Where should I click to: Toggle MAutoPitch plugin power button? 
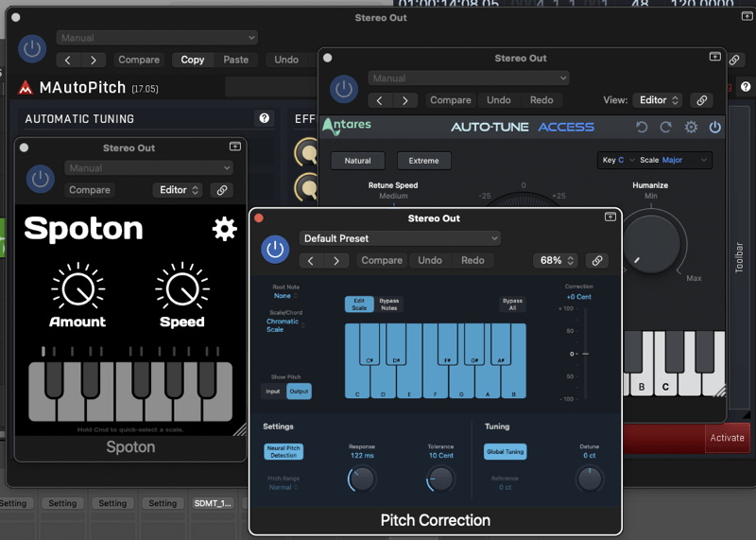[32, 48]
